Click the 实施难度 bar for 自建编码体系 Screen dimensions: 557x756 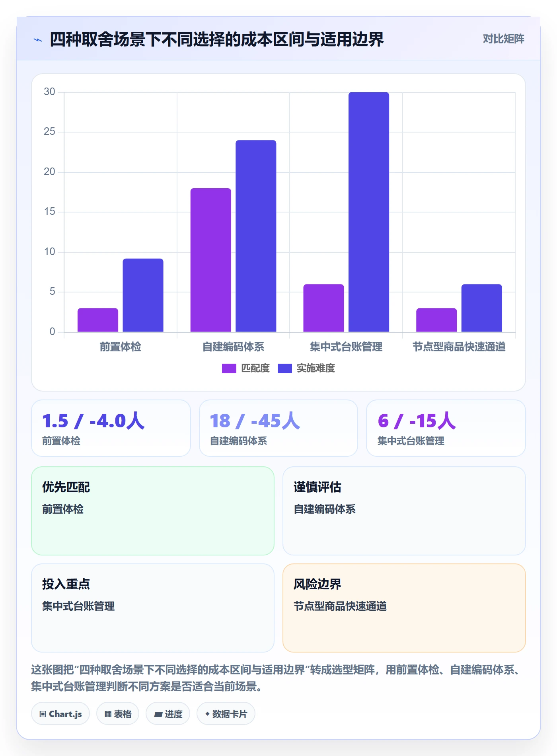tap(256, 236)
